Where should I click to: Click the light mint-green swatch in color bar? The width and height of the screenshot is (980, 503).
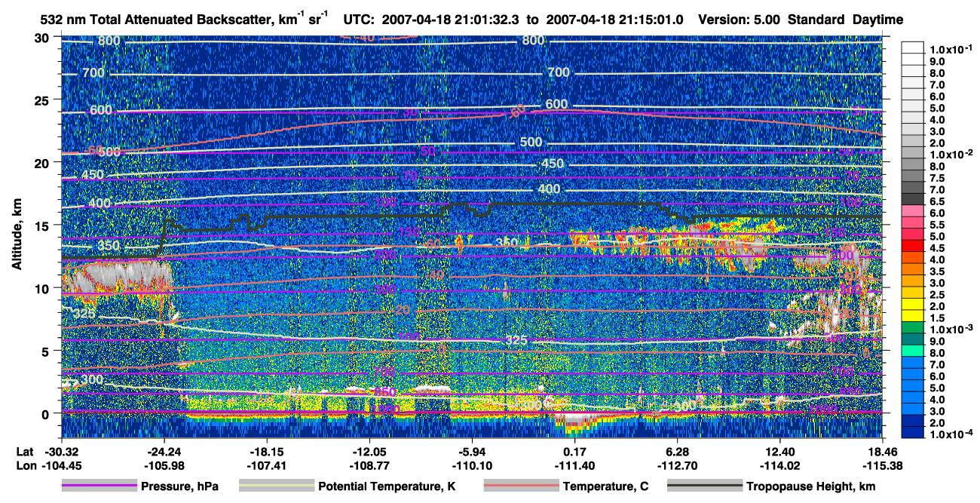911,351
